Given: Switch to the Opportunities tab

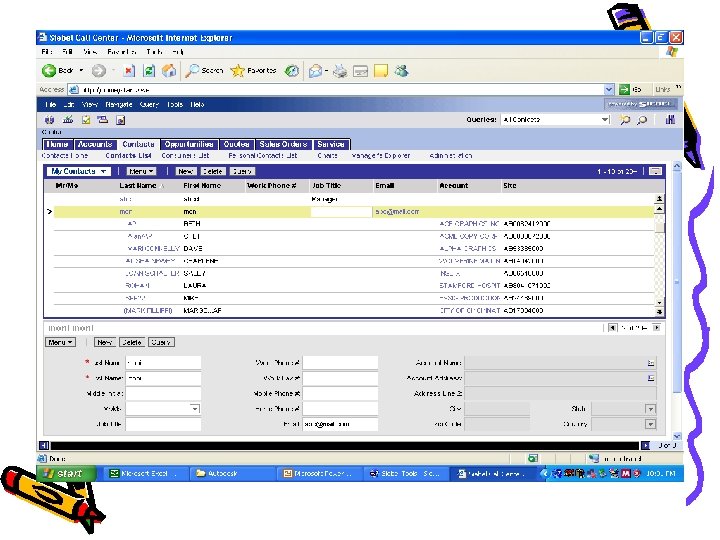Looking at the screenshot, I should [189, 144].
